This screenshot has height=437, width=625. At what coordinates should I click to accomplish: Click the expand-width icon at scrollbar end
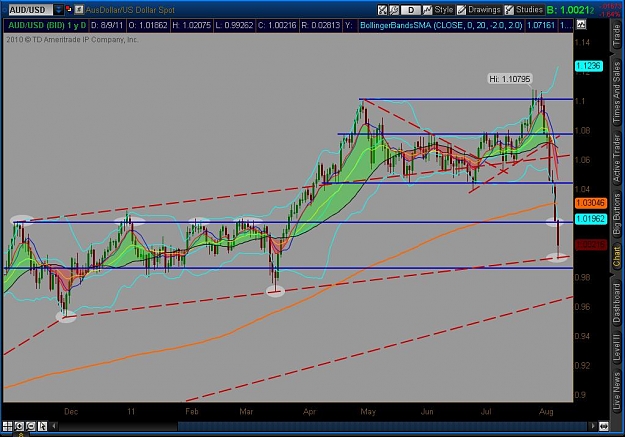(x=603, y=426)
